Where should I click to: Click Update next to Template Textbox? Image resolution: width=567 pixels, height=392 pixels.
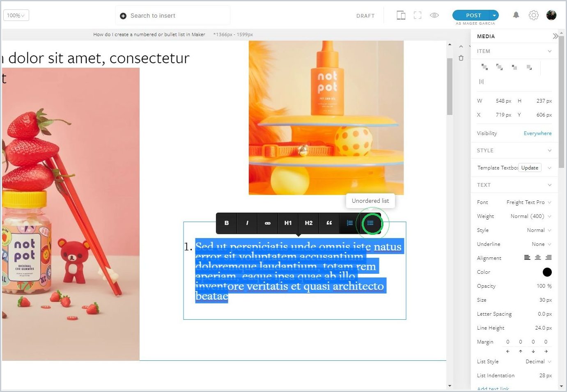tap(530, 168)
